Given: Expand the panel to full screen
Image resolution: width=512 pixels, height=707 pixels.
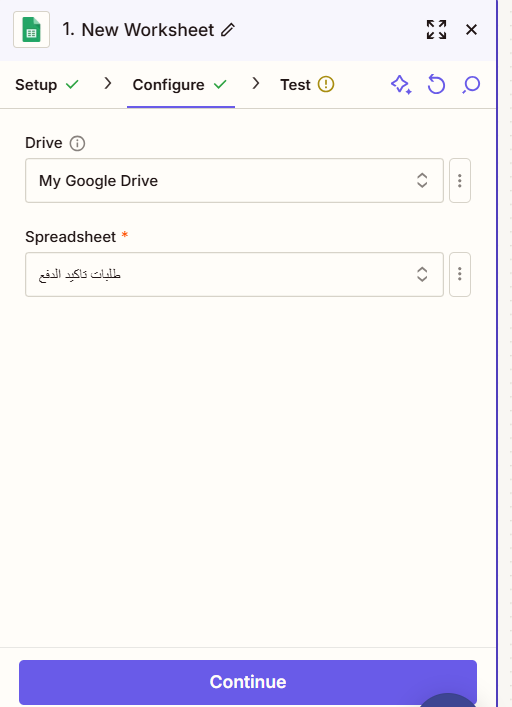Looking at the screenshot, I should pyautogui.click(x=436, y=30).
